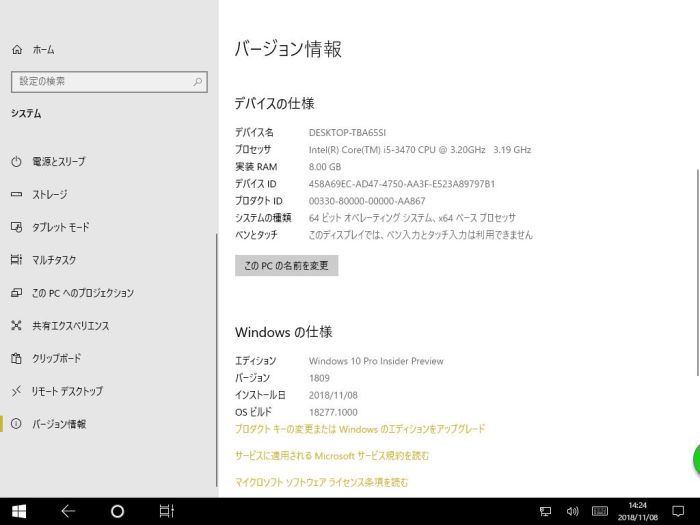Image resolution: width=700 pixels, height=525 pixels.
Task: Go to ホーム in Settings sidebar
Action: pyautogui.click(x=43, y=49)
